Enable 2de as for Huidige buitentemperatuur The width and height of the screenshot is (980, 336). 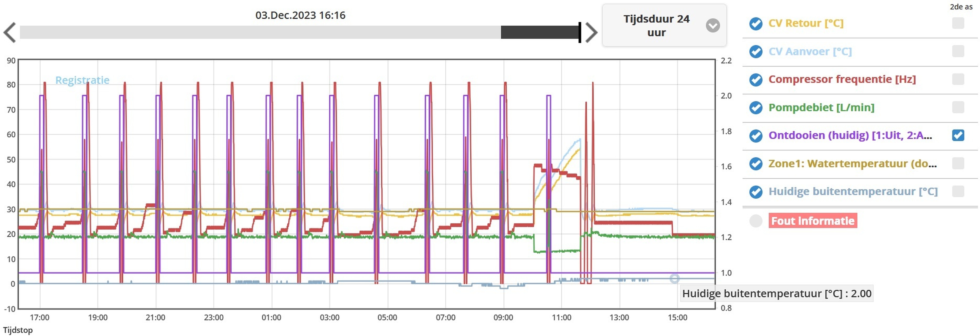click(x=958, y=191)
